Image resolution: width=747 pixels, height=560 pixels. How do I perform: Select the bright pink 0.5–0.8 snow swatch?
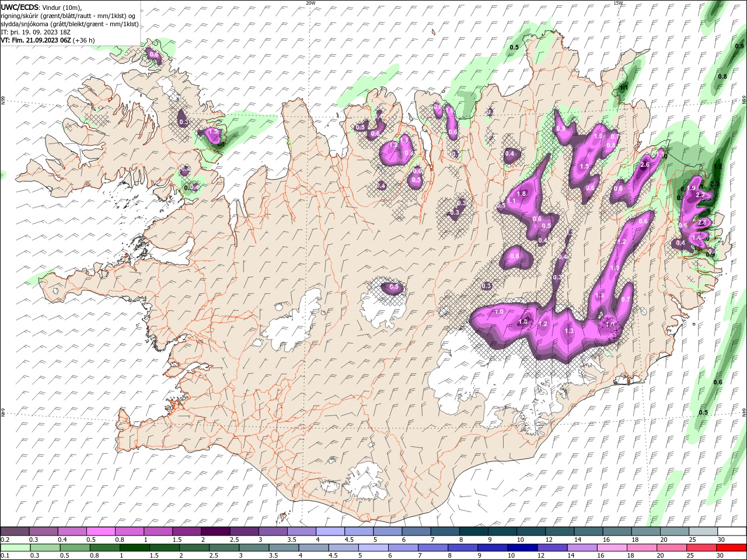(101, 531)
